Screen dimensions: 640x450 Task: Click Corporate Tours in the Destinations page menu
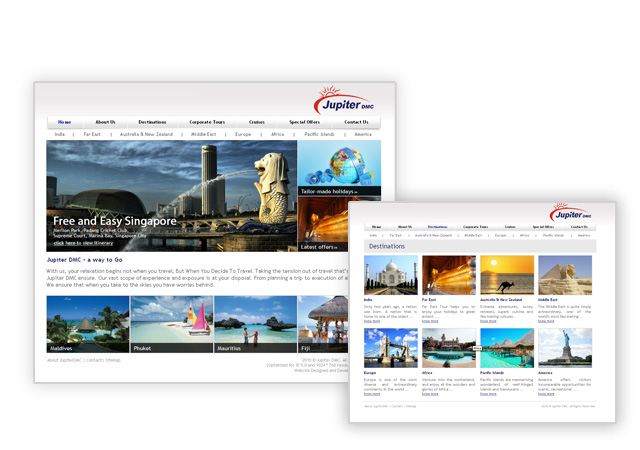(476, 227)
